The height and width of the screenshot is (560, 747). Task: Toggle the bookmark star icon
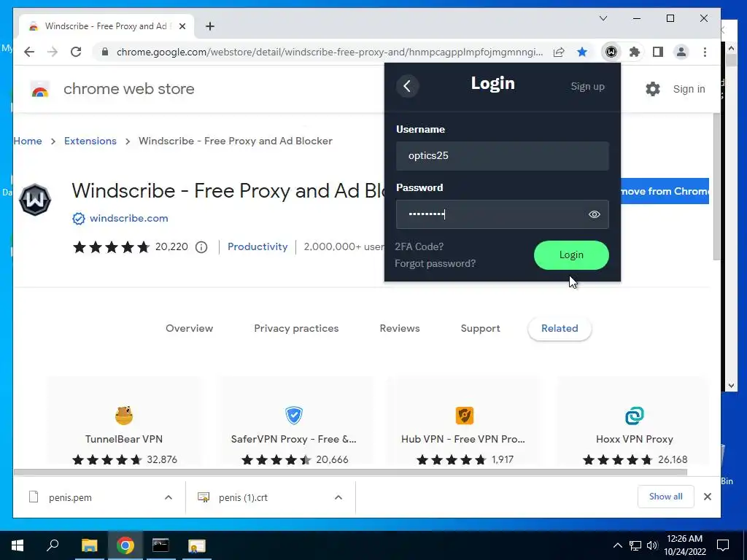tap(582, 52)
